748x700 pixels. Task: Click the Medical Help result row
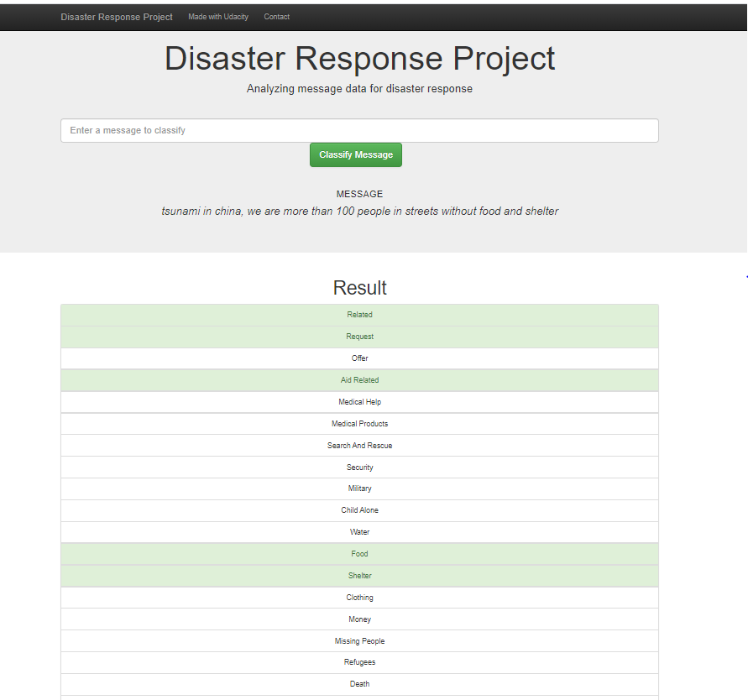[x=359, y=401]
